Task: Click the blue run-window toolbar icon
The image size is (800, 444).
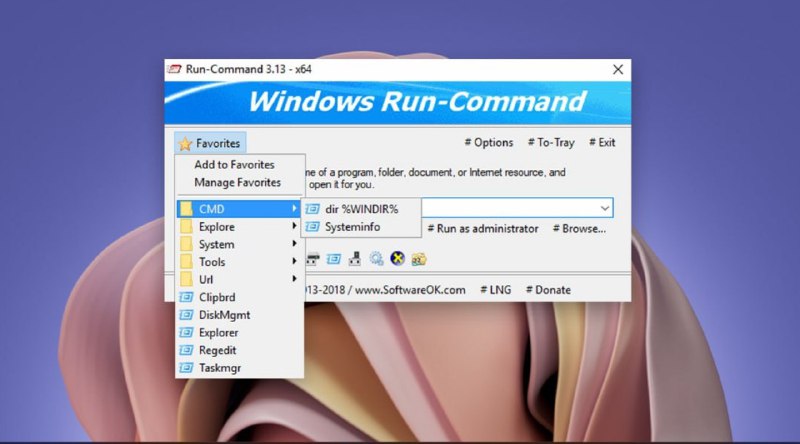Action: click(334, 259)
